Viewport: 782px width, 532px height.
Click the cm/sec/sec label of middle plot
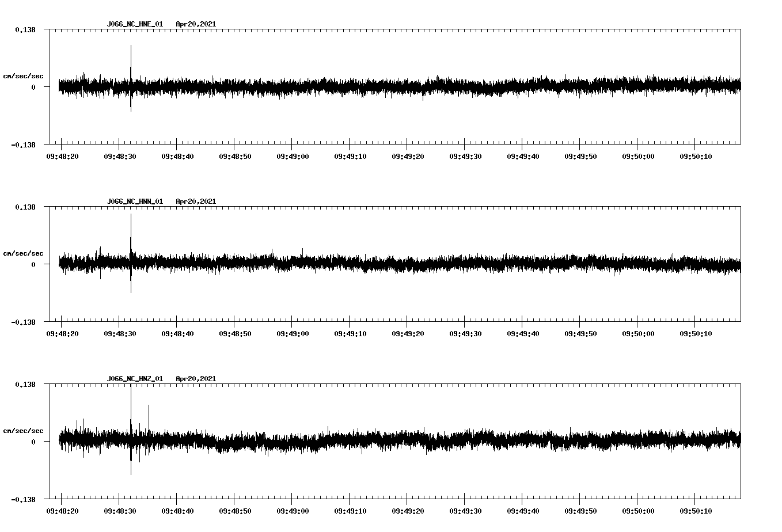pyautogui.click(x=24, y=253)
